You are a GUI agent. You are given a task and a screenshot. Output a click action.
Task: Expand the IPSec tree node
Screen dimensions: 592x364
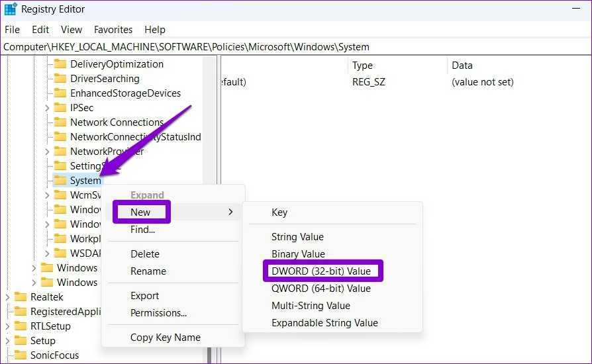pyautogui.click(x=47, y=108)
